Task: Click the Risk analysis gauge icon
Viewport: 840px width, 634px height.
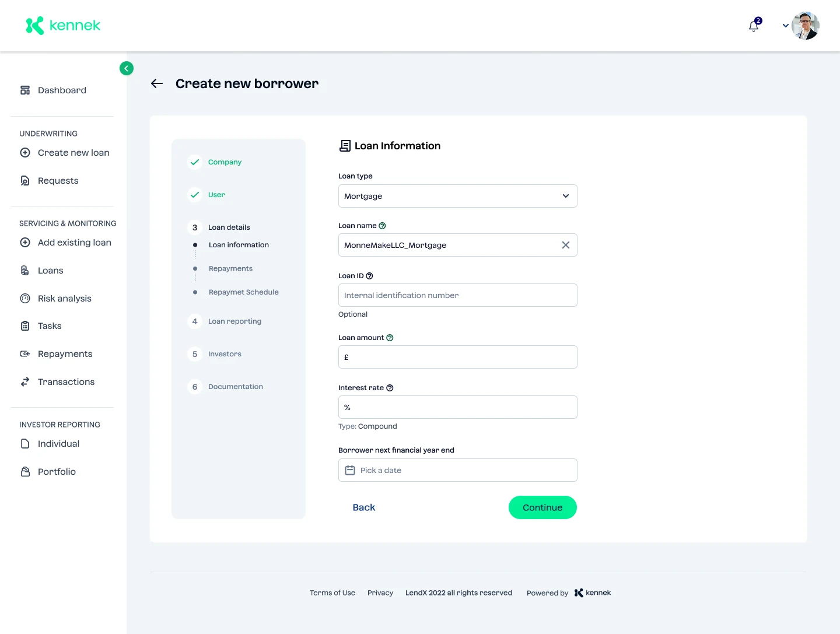Action: [25, 299]
